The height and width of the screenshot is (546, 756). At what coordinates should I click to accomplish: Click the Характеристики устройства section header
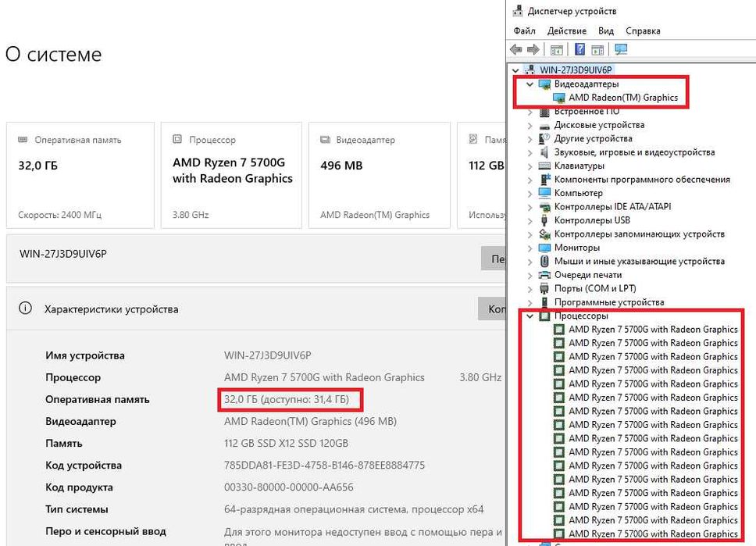[x=111, y=309]
